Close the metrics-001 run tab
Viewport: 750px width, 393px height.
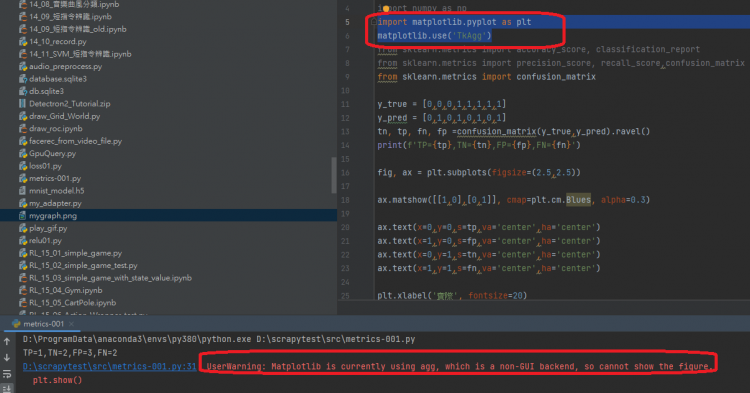(71, 324)
